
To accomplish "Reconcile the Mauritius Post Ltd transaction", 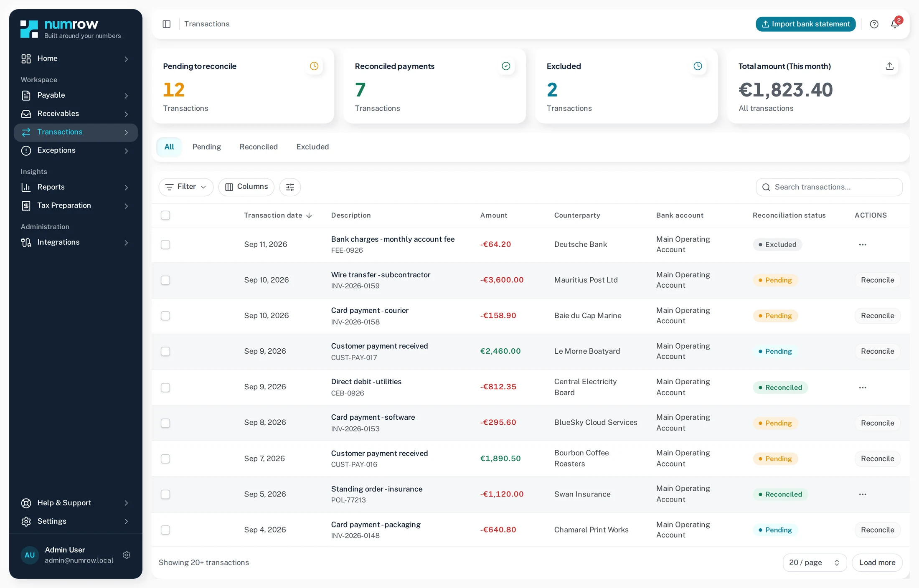I will click(x=877, y=280).
